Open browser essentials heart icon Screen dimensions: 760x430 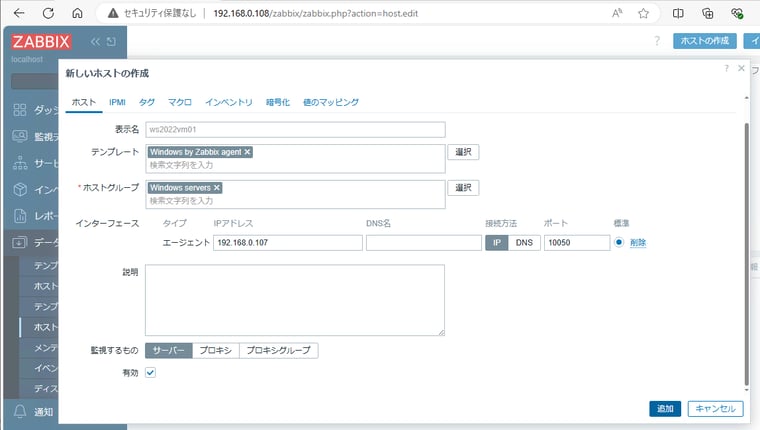tap(737, 13)
